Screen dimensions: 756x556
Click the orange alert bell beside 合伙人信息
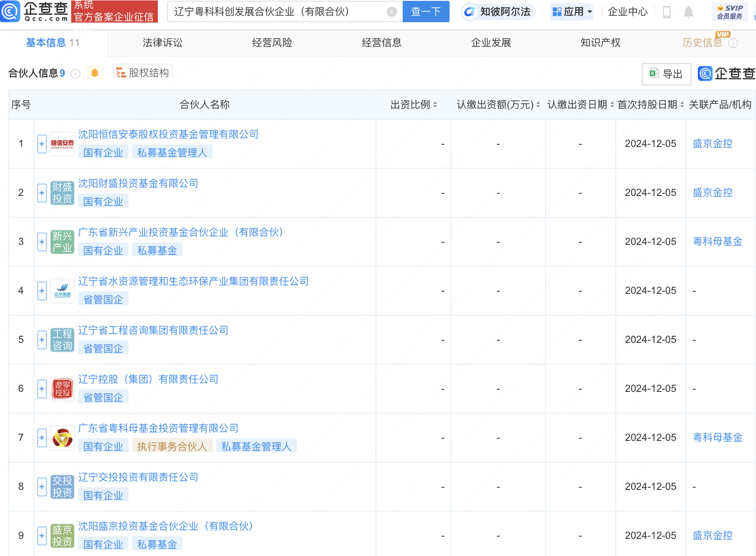[95, 73]
